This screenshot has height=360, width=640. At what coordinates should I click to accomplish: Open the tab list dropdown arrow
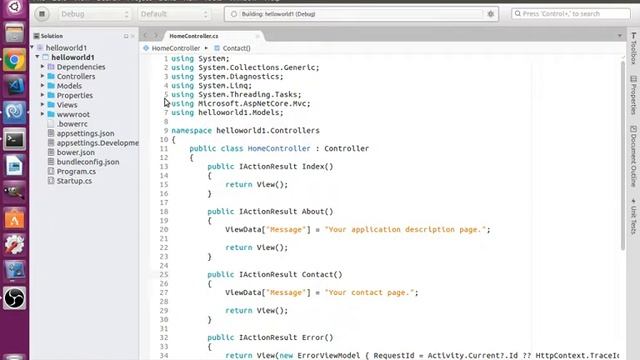pos(620,36)
